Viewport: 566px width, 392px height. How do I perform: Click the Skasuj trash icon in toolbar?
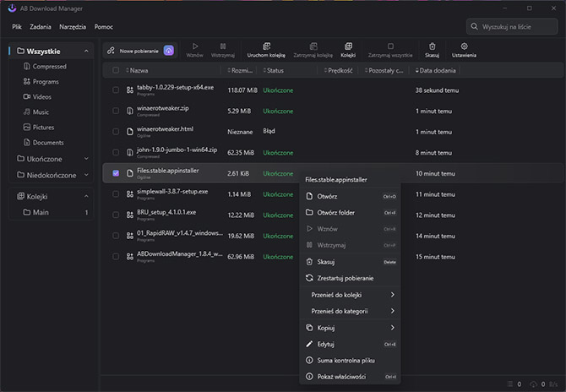[432, 46]
